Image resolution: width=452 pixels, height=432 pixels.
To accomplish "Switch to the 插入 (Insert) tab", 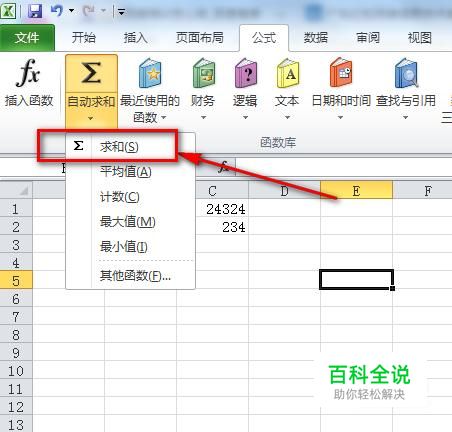I will tap(135, 38).
